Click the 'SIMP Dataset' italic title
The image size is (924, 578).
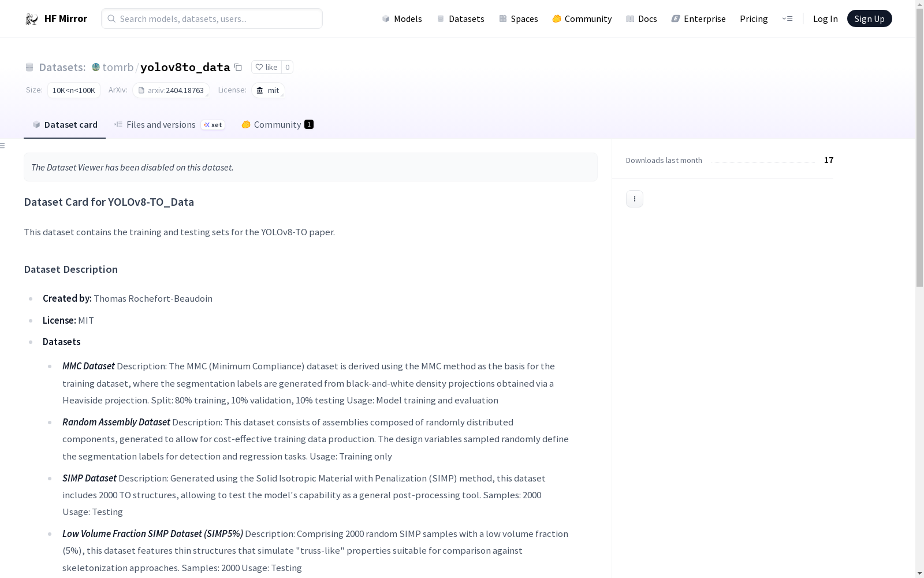click(90, 478)
